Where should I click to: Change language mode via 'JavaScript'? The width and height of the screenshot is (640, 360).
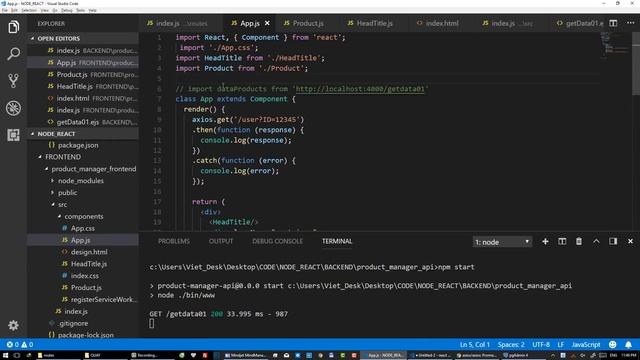[586, 345]
